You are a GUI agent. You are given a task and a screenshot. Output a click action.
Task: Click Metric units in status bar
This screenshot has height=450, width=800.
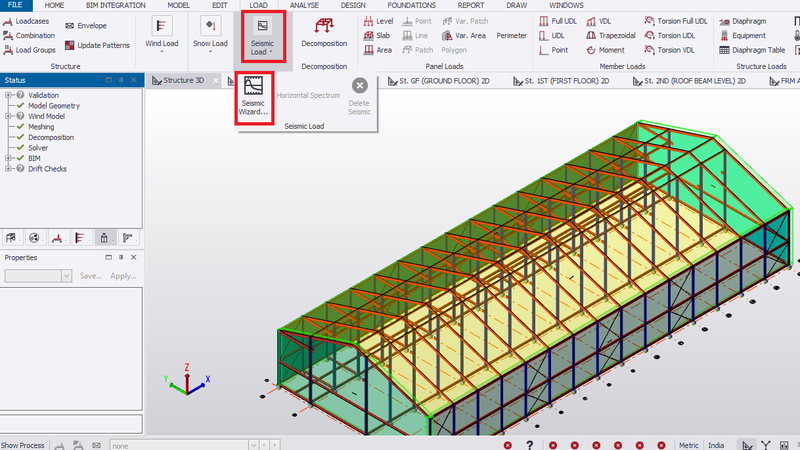tap(689, 445)
